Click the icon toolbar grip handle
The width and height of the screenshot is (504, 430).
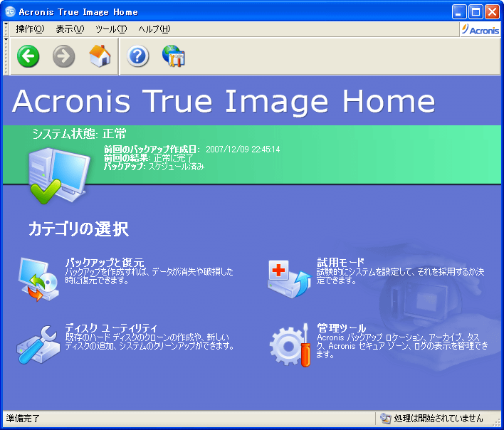point(6,56)
